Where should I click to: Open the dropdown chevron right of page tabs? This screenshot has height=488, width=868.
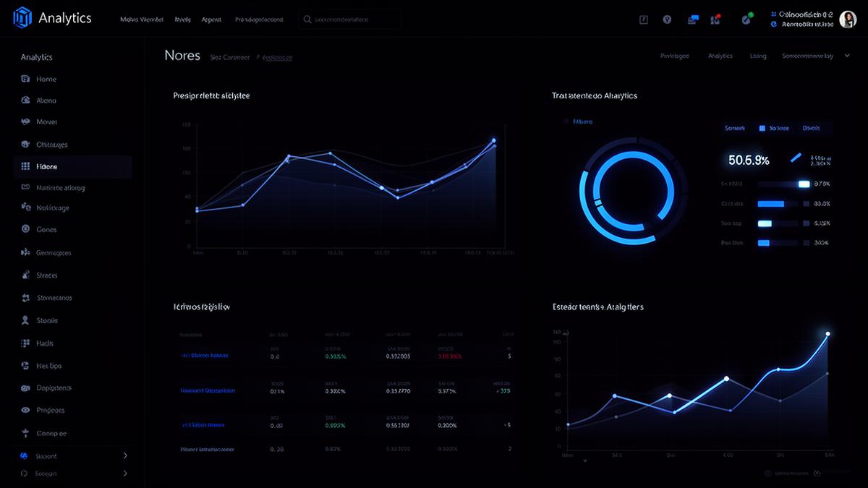pyautogui.click(x=847, y=55)
